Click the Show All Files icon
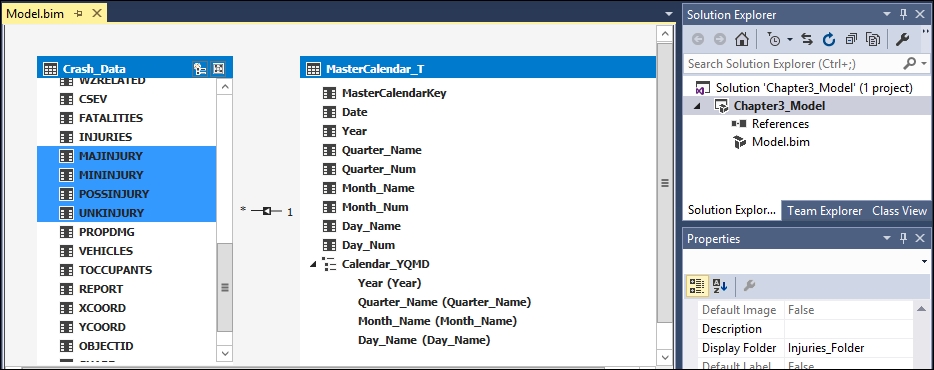The width and height of the screenshot is (934, 370). pos(873,39)
